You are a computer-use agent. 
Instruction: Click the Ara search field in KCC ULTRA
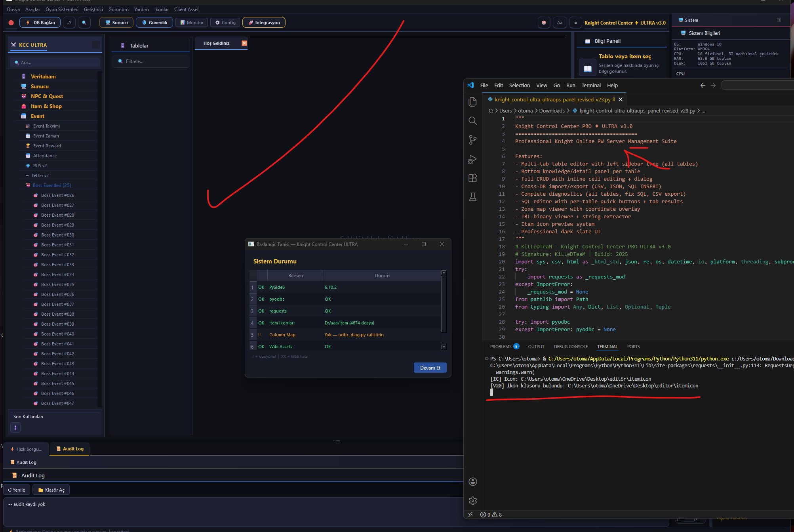pyautogui.click(x=55, y=62)
